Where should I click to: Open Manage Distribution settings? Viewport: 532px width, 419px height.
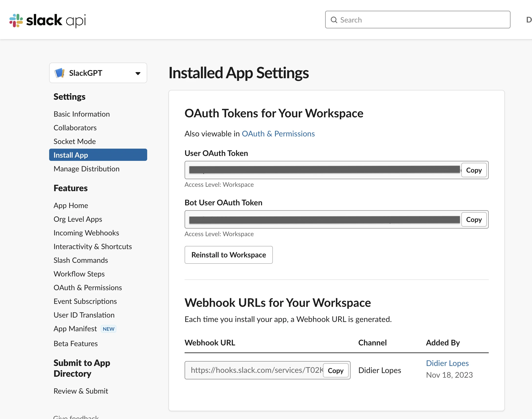tap(86, 169)
